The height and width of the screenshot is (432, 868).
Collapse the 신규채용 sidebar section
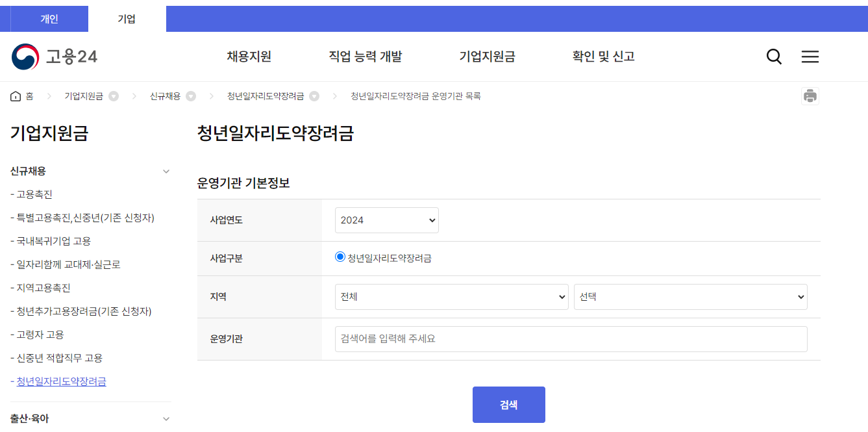[x=165, y=171]
